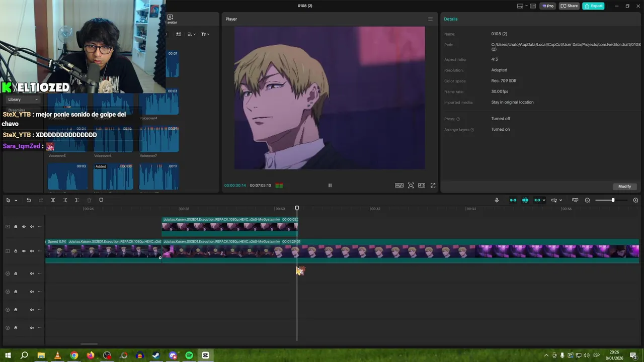Open the media filter dropdown
The height and width of the screenshot is (362, 644).
pyautogui.click(x=205, y=34)
